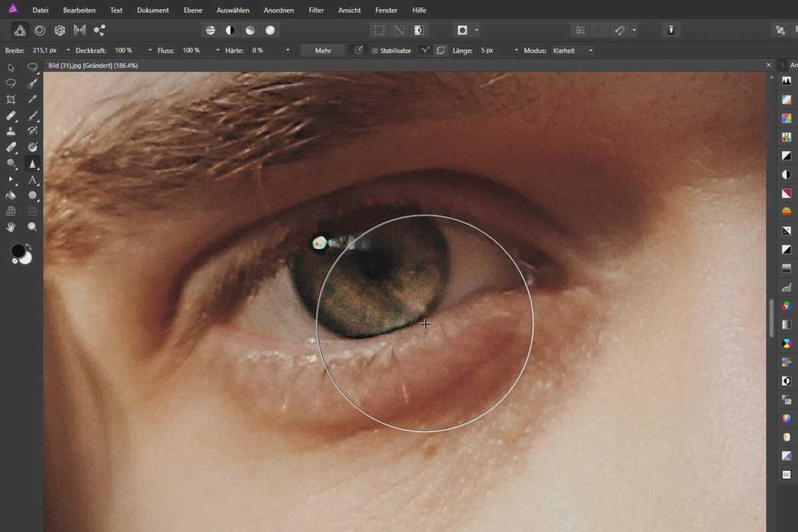Click the Deselect toolbar icon
The height and width of the screenshot is (532, 798).
tap(399, 30)
